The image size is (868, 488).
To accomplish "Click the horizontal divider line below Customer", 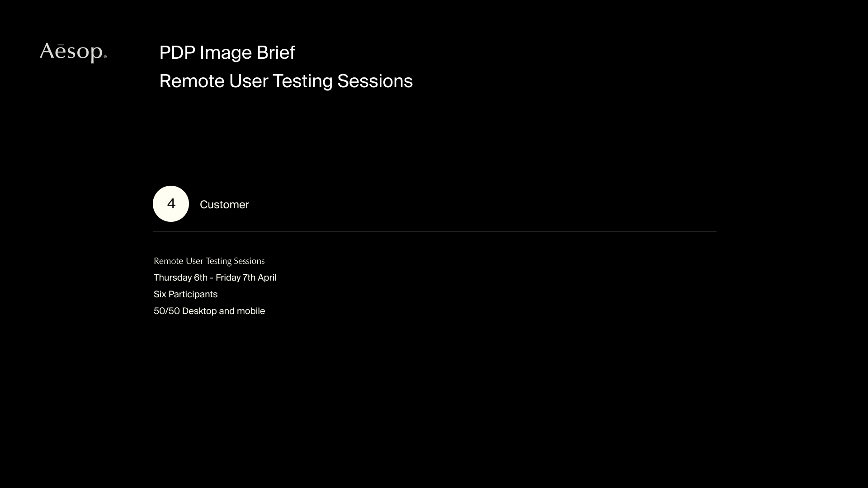I will point(434,231).
